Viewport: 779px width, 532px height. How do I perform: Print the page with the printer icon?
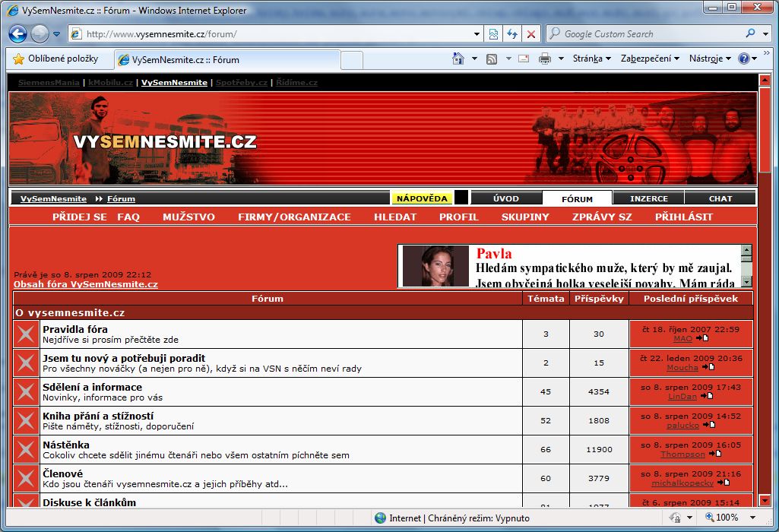click(x=545, y=59)
